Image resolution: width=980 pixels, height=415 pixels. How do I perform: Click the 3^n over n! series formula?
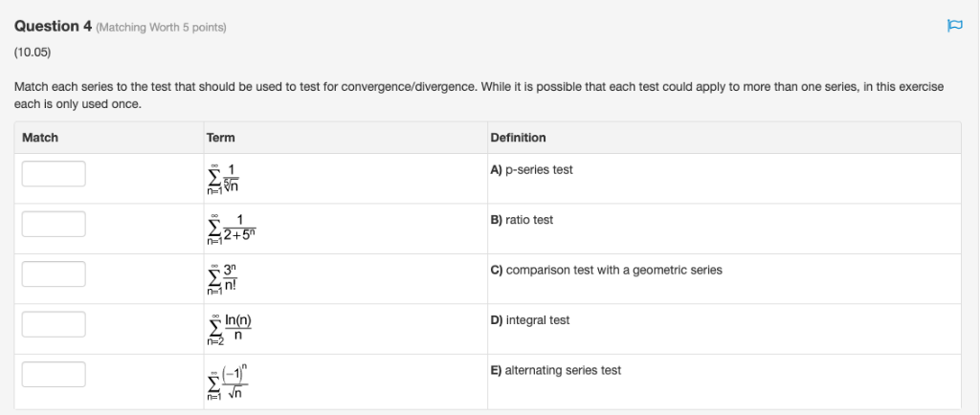[225, 278]
